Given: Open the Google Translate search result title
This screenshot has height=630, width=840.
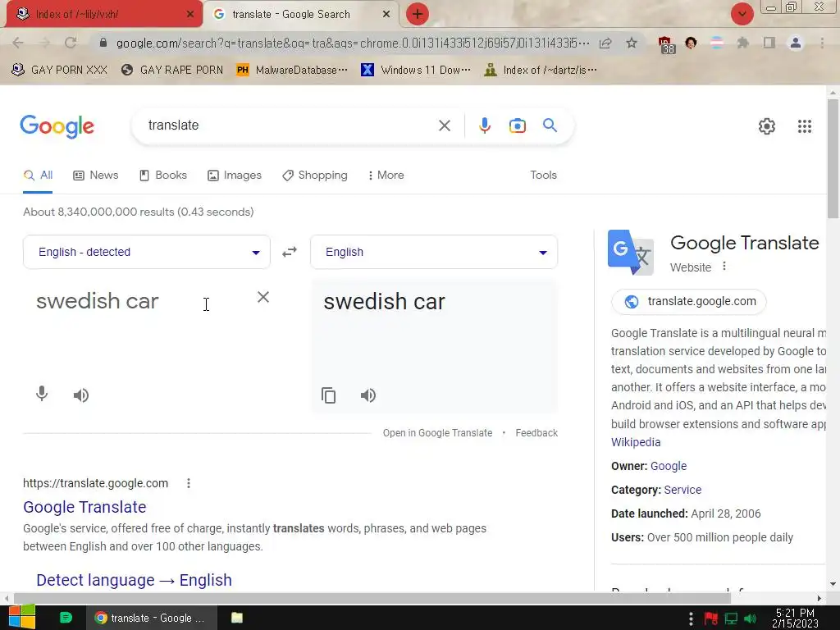Looking at the screenshot, I should pyautogui.click(x=84, y=507).
